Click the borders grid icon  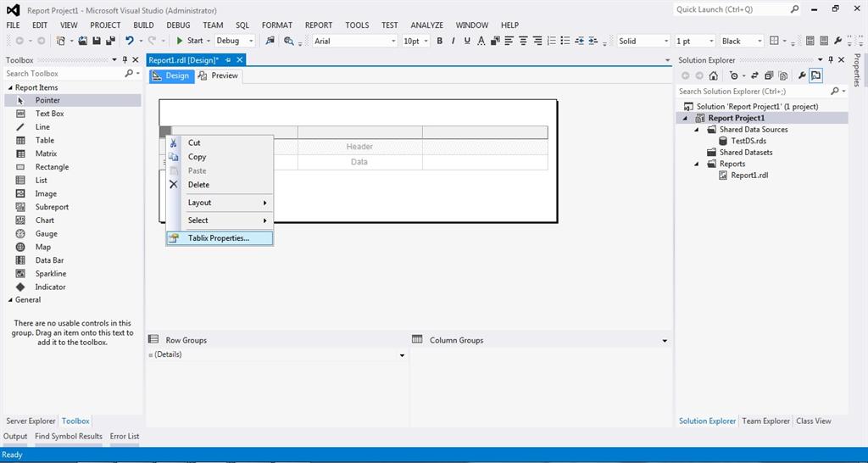click(775, 41)
